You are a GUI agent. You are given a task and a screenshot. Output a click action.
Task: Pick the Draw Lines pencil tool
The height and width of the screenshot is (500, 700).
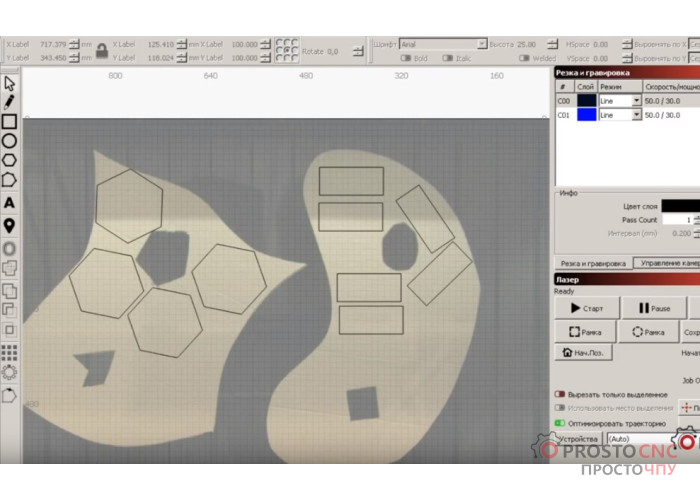click(x=9, y=102)
